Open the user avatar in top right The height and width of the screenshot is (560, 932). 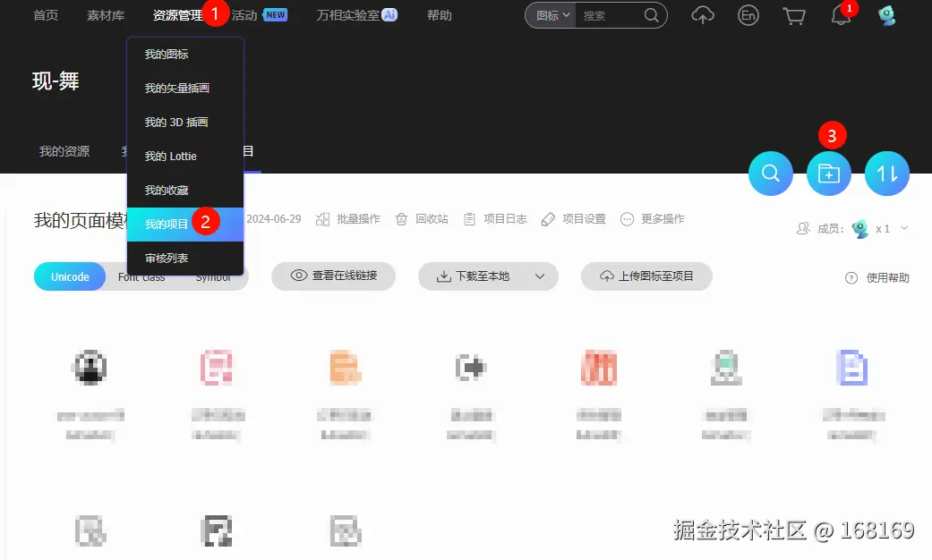coord(886,15)
